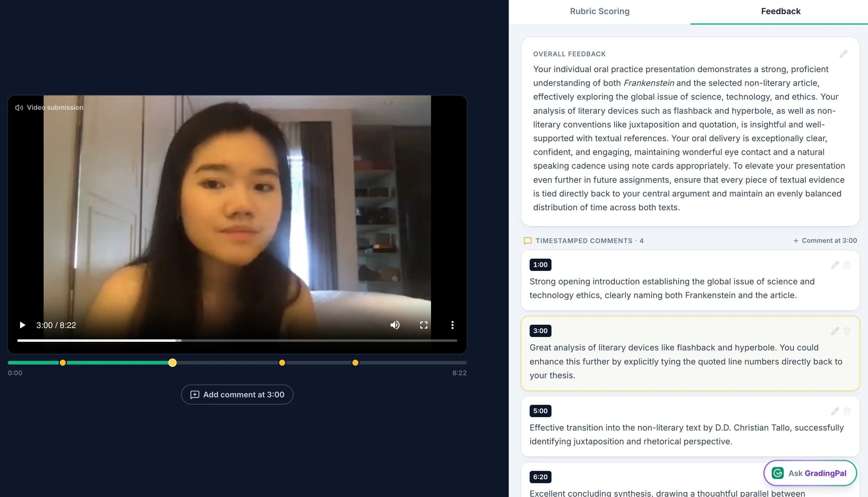The height and width of the screenshot is (497, 868).
Task: Click the 'OVERALL FEEDBACK' heading
Action: tap(569, 54)
